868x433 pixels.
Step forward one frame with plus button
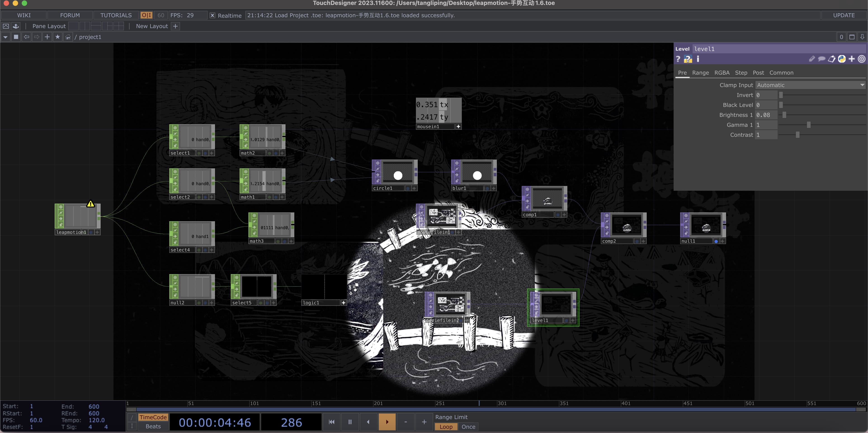pos(424,422)
